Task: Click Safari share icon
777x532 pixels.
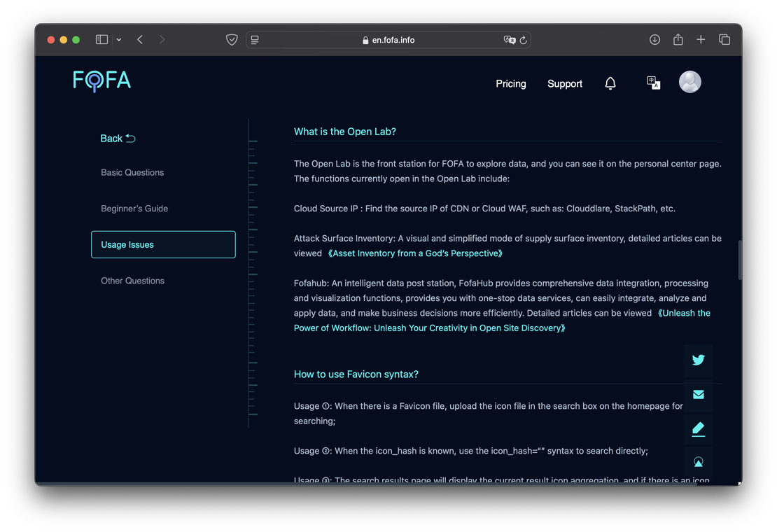Action: coord(678,40)
